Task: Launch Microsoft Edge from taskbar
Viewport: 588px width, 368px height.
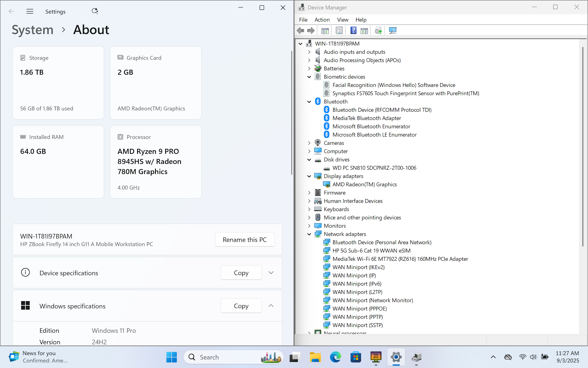Action: tap(335, 357)
